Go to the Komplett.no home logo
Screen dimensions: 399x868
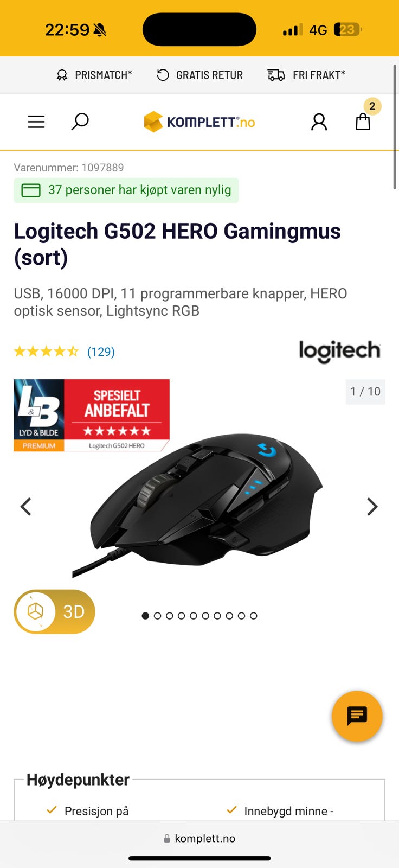coord(200,122)
